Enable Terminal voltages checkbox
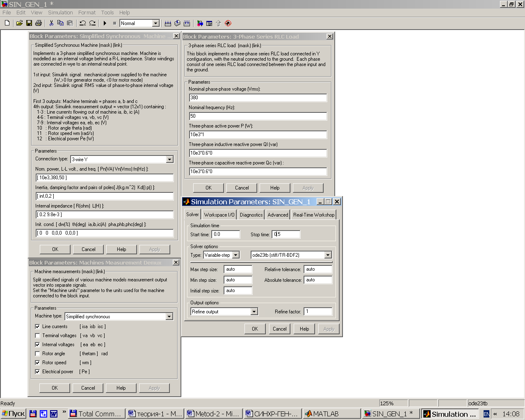This screenshot has width=525, height=420. [x=37, y=336]
